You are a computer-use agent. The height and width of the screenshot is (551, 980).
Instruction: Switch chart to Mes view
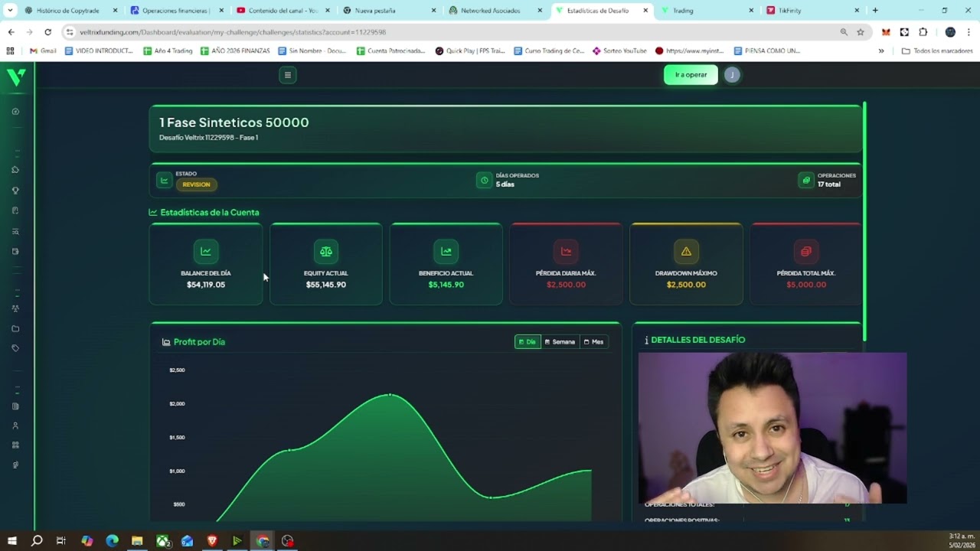(x=593, y=342)
